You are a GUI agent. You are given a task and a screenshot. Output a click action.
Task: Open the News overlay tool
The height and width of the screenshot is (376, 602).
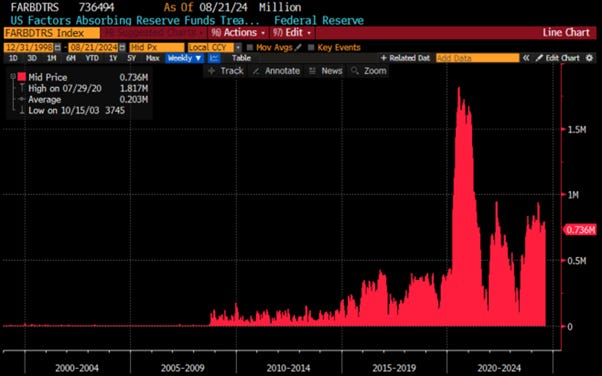tap(326, 71)
